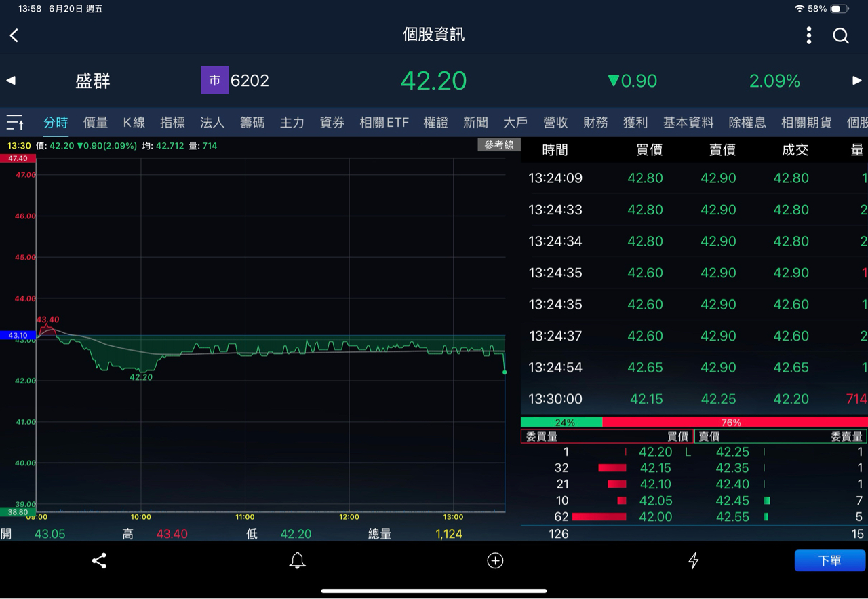Tap the 42.20 low marker on chart

pyautogui.click(x=141, y=377)
